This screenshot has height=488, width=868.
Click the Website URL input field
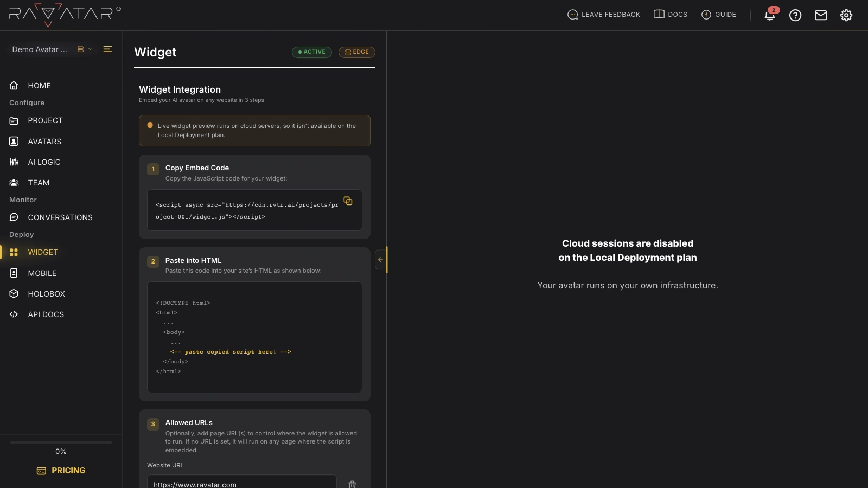coord(242,481)
